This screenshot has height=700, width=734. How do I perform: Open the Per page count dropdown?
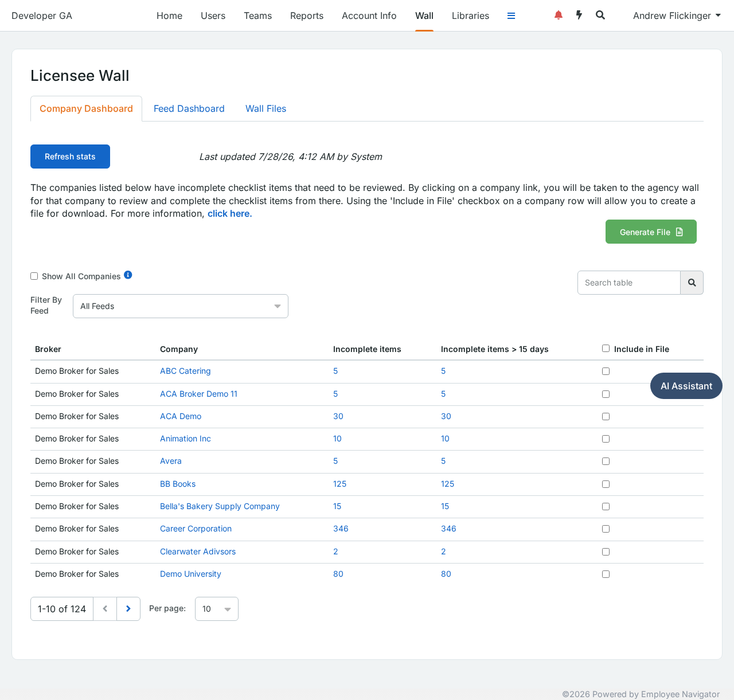pyautogui.click(x=217, y=609)
